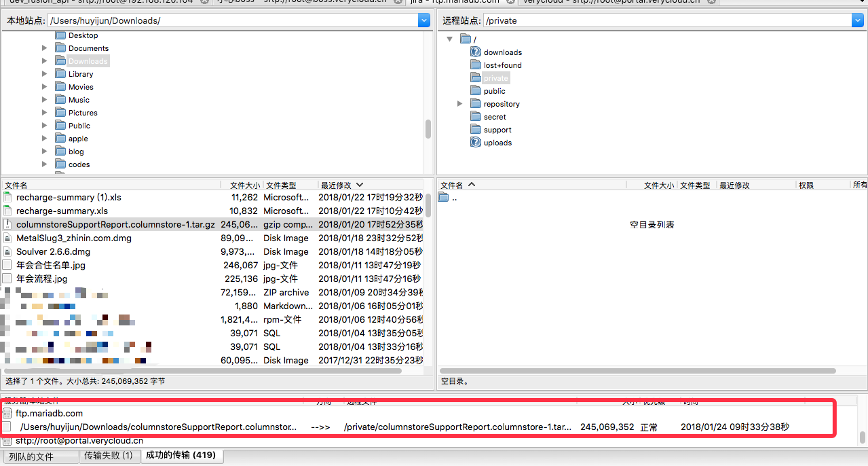Expand the Documents folder in local tree
The image size is (868, 466).
[45, 48]
